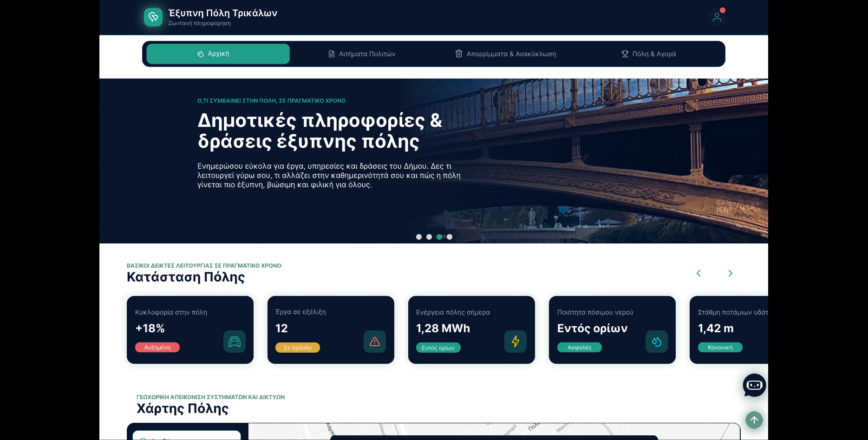Select the fourth hero carousel dot
The height and width of the screenshot is (440, 868).
point(450,237)
